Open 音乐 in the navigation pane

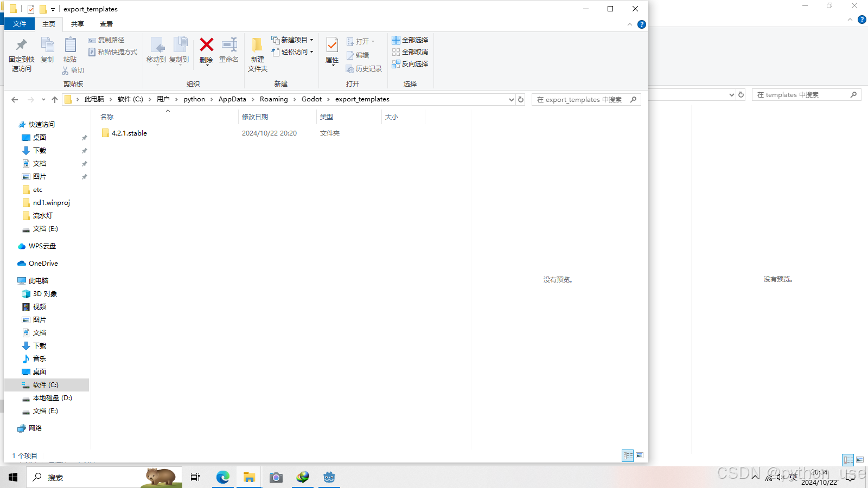coord(40,359)
